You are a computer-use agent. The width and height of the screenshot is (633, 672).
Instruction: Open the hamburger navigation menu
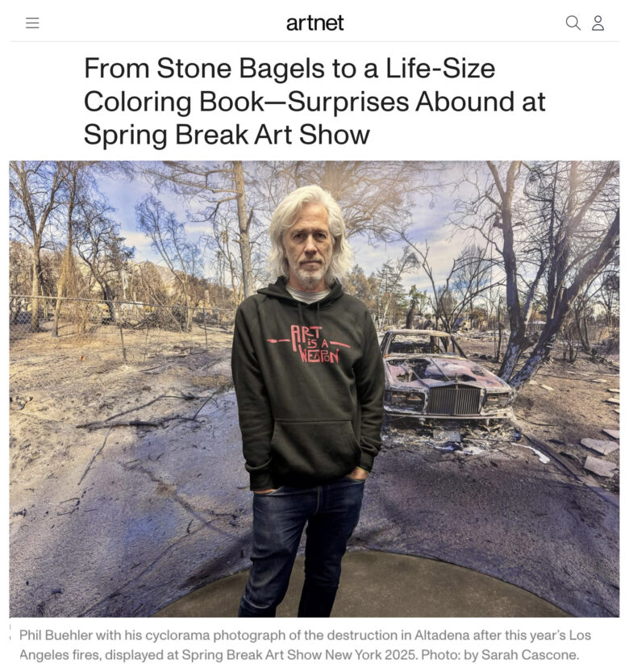[x=32, y=23]
